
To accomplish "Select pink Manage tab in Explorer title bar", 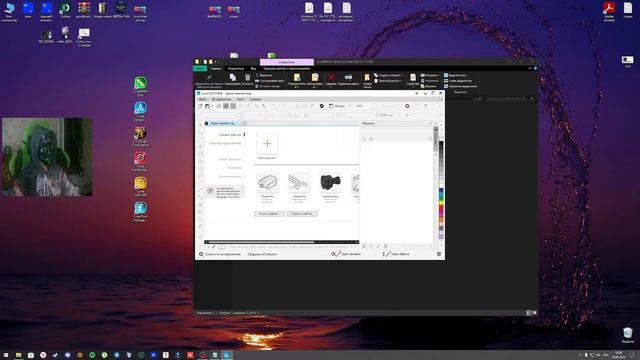I will point(287,62).
